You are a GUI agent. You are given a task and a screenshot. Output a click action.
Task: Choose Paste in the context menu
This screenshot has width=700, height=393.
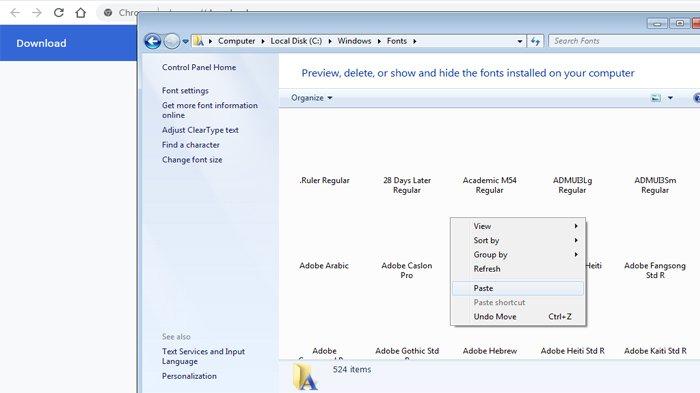click(x=518, y=288)
